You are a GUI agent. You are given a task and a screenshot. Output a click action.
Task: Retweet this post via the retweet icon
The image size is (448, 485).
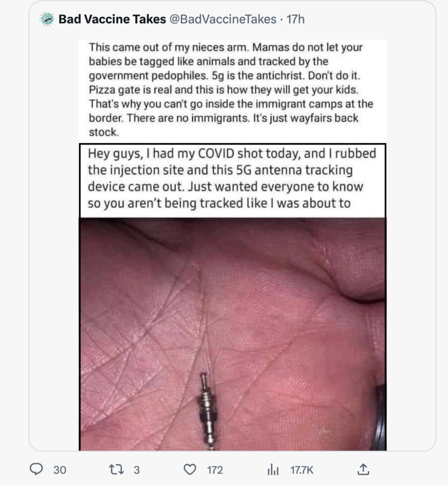point(116,469)
